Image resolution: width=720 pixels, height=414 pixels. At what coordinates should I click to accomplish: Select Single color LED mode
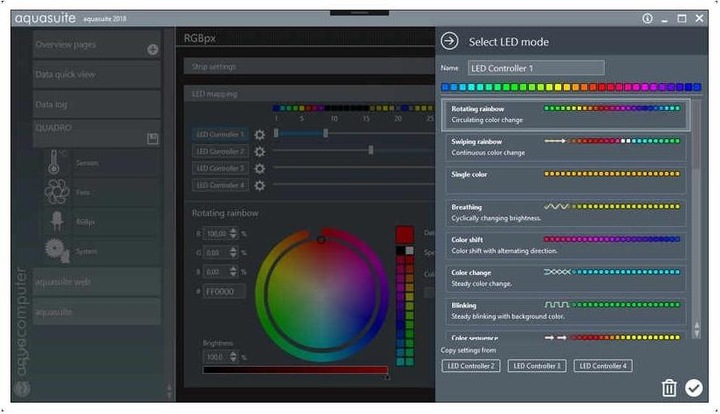coord(566,180)
